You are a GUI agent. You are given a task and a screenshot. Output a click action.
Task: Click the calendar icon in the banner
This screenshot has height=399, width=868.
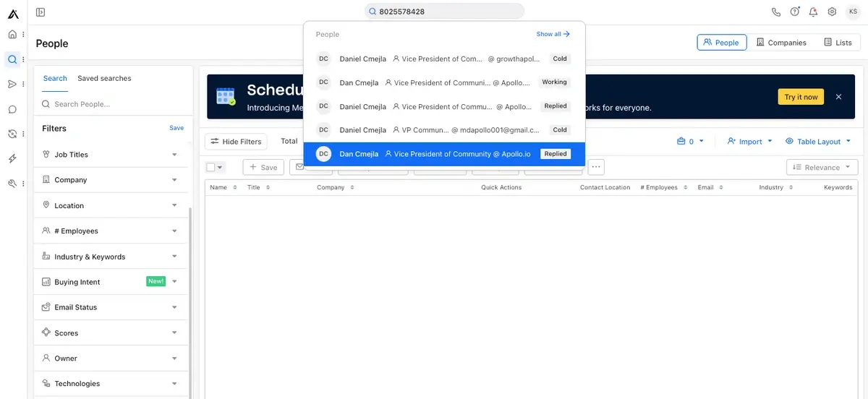pyautogui.click(x=226, y=97)
